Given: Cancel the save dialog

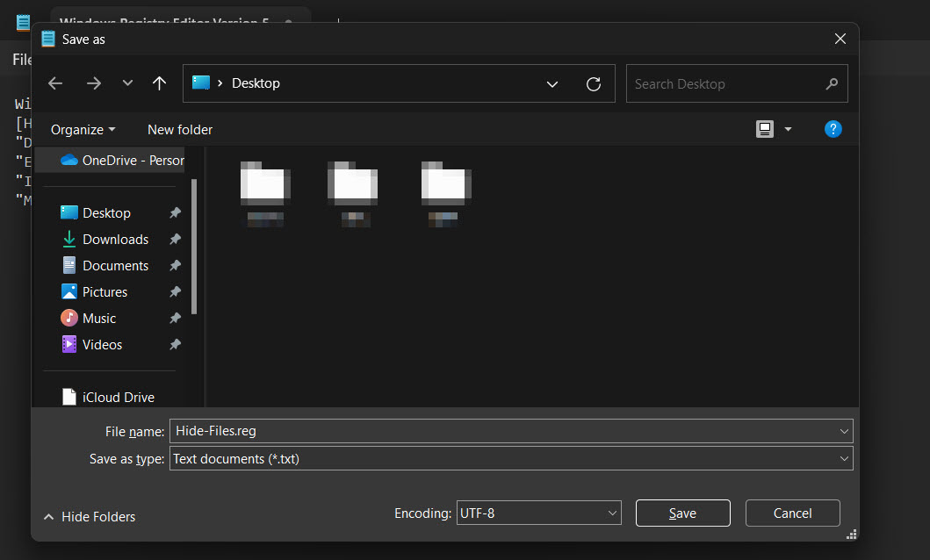Looking at the screenshot, I should pyautogui.click(x=791, y=513).
